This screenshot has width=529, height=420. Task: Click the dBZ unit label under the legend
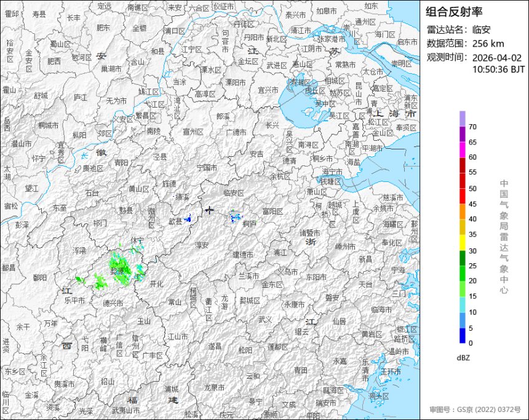[463, 358]
